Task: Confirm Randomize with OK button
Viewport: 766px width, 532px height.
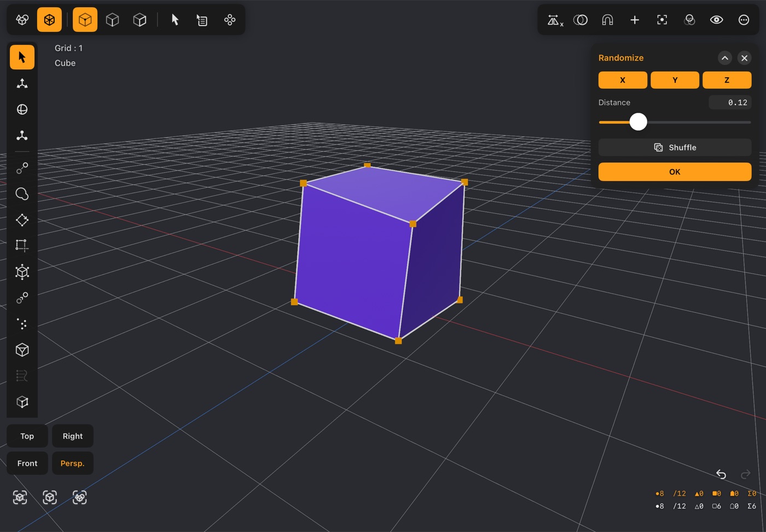Action: pyautogui.click(x=675, y=172)
